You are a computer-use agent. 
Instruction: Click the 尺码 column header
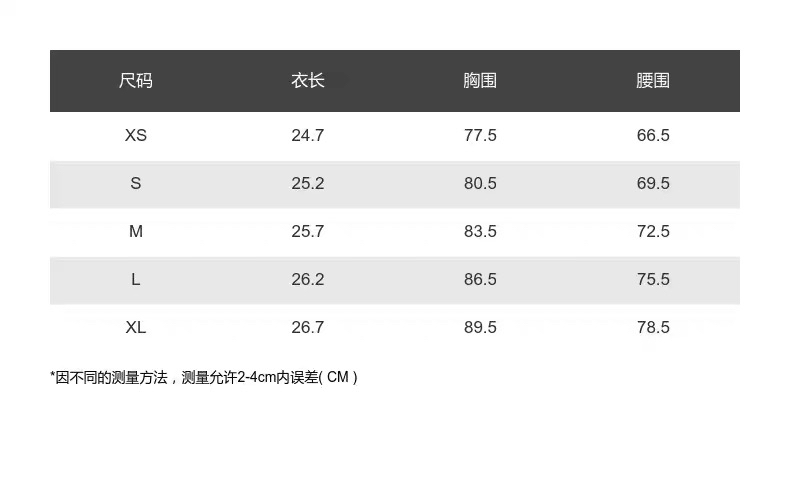pos(136,81)
